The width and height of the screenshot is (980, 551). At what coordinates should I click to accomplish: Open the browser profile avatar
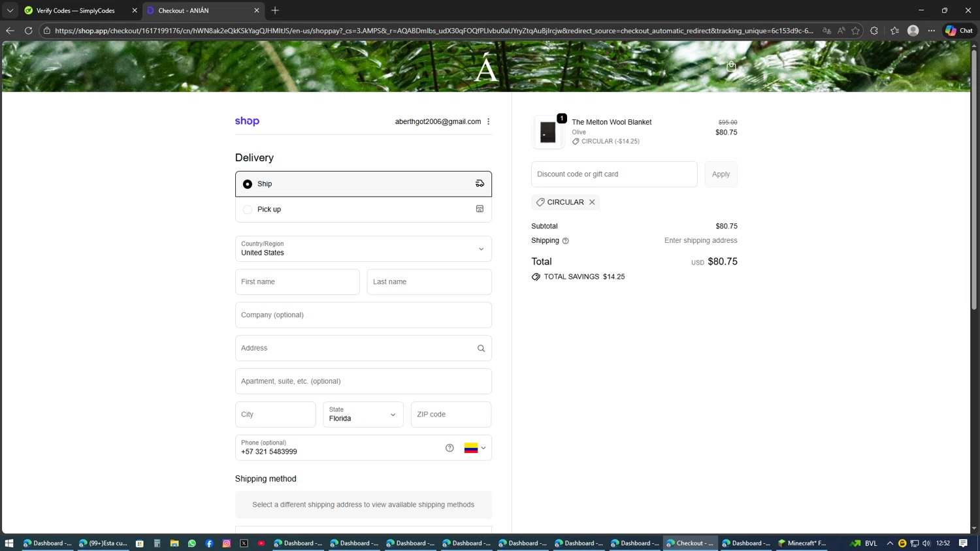point(913,31)
